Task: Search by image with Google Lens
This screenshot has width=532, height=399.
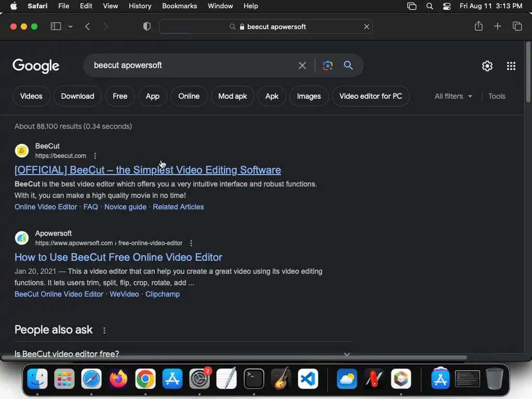Action: pyautogui.click(x=328, y=65)
